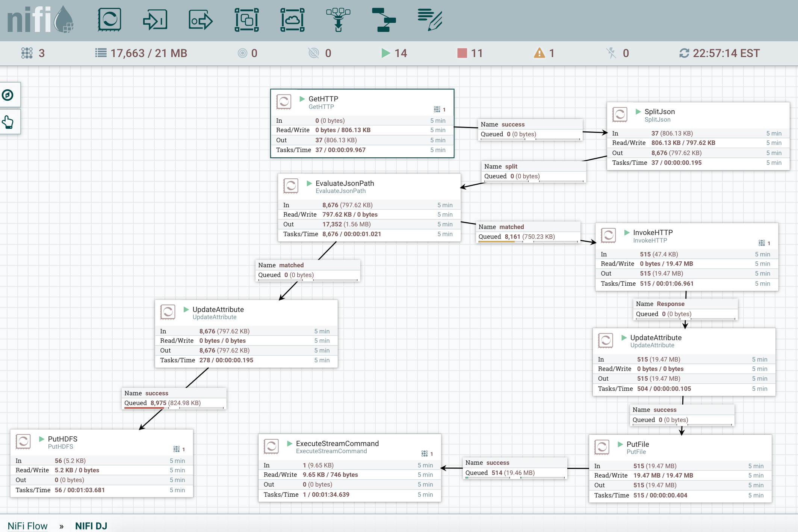Image resolution: width=798 pixels, height=532 pixels.
Task: Click the not-transmitting ports status icon
Action: pyautogui.click(x=314, y=53)
